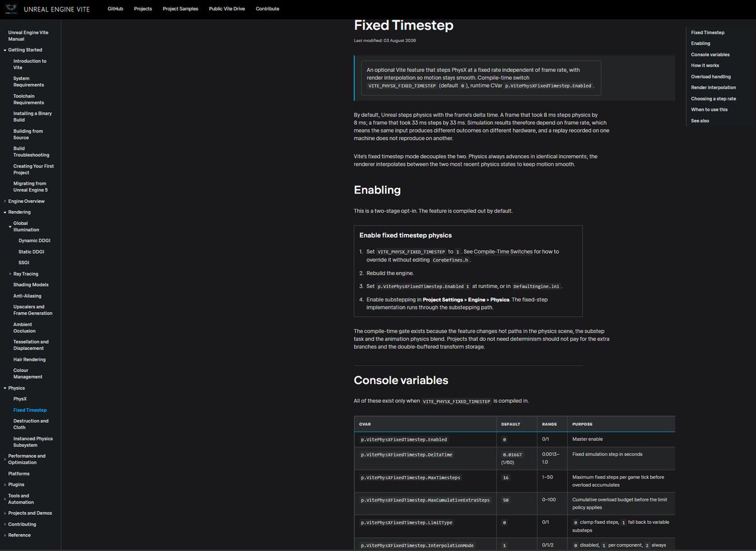Select Fixed Timestep in the sidebar

point(30,410)
